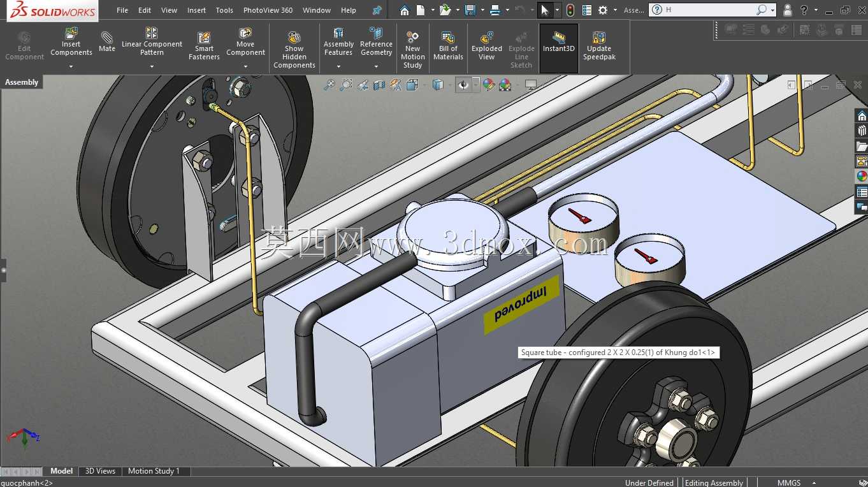Open the Save dropdown arrow

[482, 10]
